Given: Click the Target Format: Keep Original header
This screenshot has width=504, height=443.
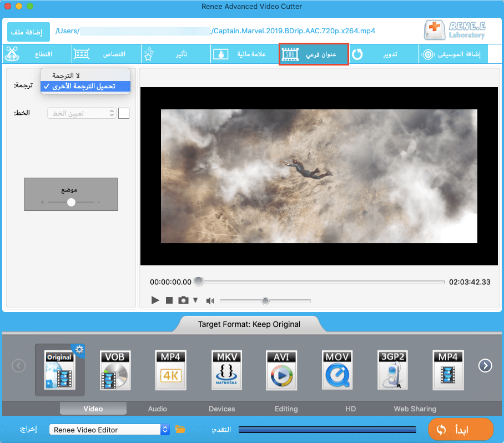Looking at the screenshot, I should 249,324.
